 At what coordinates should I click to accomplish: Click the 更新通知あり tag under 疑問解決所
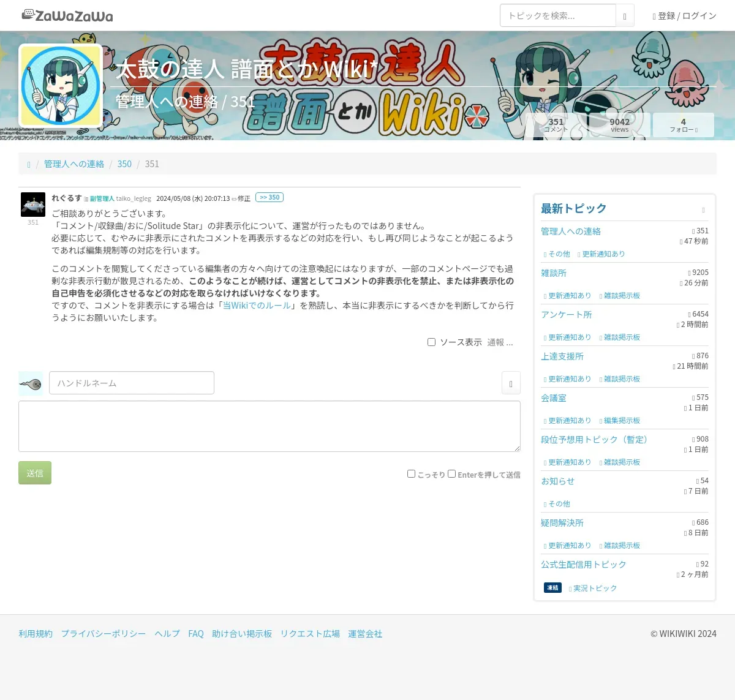[x=567, y=546]
